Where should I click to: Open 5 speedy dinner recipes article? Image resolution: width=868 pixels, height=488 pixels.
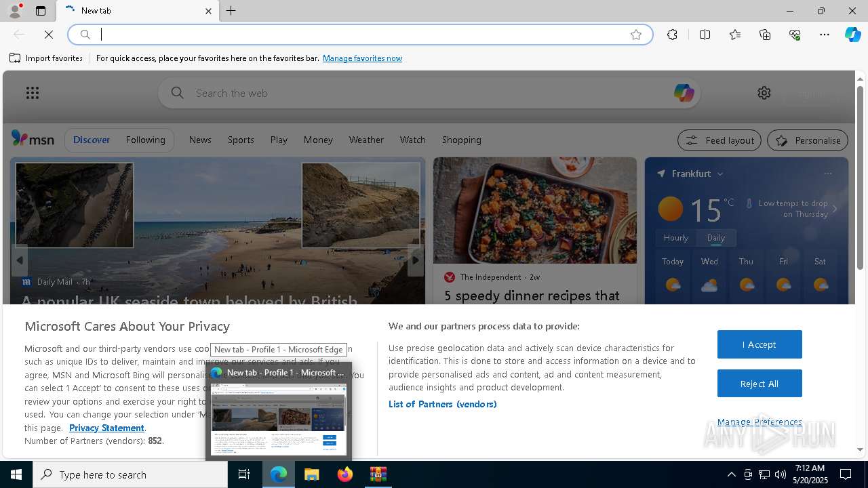pos(532,296)
